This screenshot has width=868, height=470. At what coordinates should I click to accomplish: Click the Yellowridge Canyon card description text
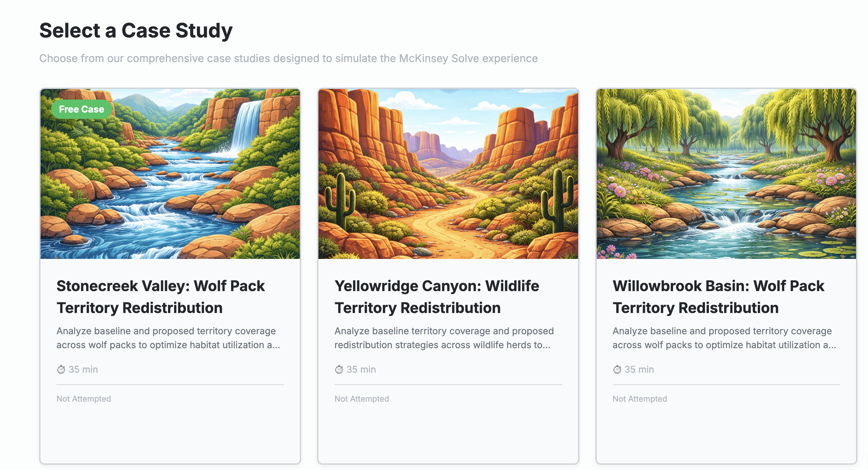click(x=444, y=338)
